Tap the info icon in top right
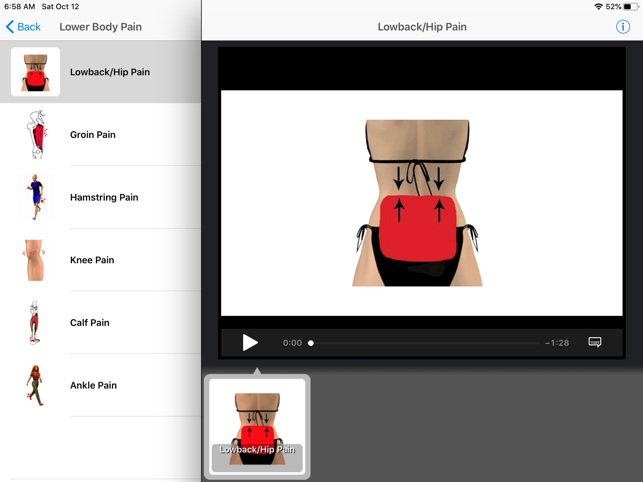This screenshot has height=482, width=643. (x=622, y=27)
